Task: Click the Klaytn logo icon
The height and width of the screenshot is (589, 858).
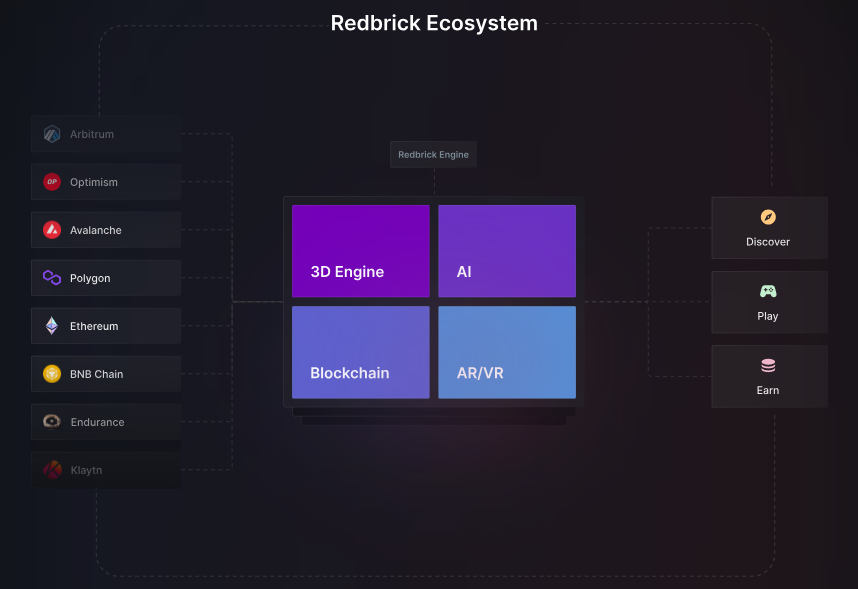Action: (x=52, y=470)
